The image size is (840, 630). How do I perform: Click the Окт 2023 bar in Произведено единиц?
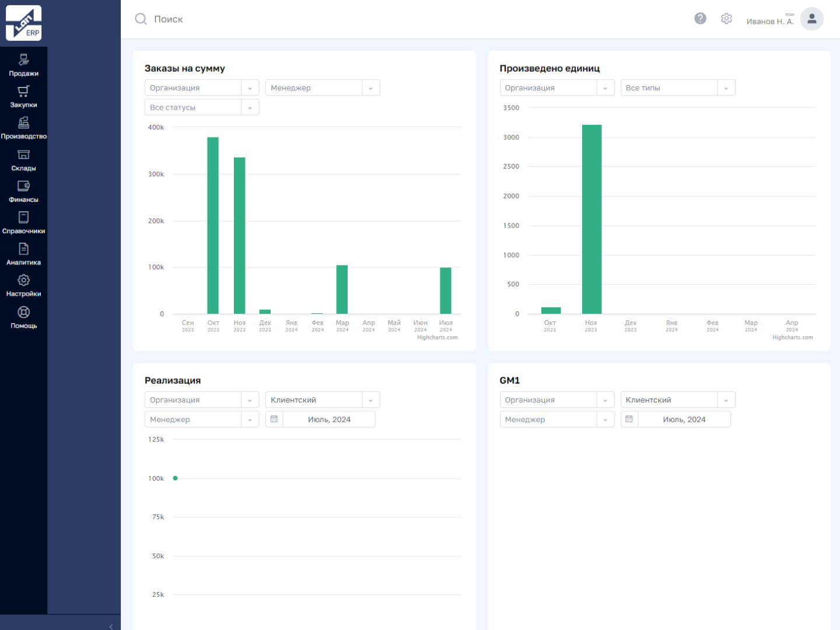[551, 310]
